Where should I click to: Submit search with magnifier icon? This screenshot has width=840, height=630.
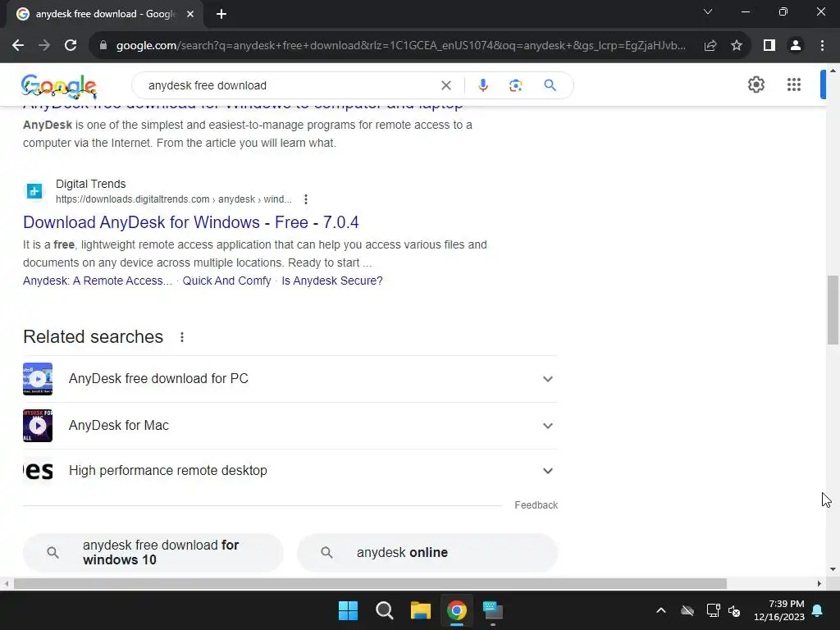[550, 85]
